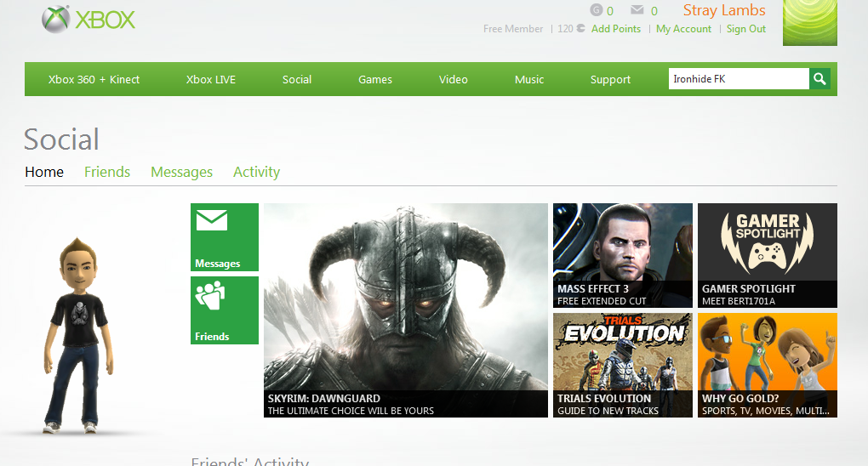
Task: Open the Social menu in green bar
Action: (297, 79)
